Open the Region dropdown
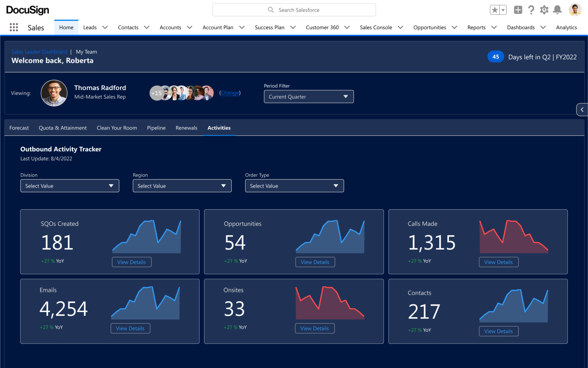This screenshot has height=368, width=588. [x=182, y=186]
